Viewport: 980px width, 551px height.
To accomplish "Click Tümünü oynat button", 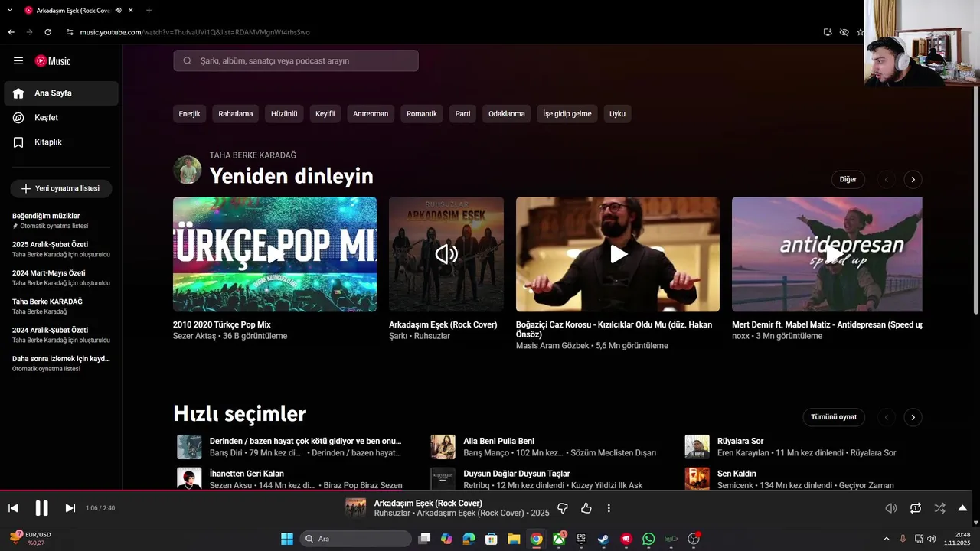I will 834,417.
